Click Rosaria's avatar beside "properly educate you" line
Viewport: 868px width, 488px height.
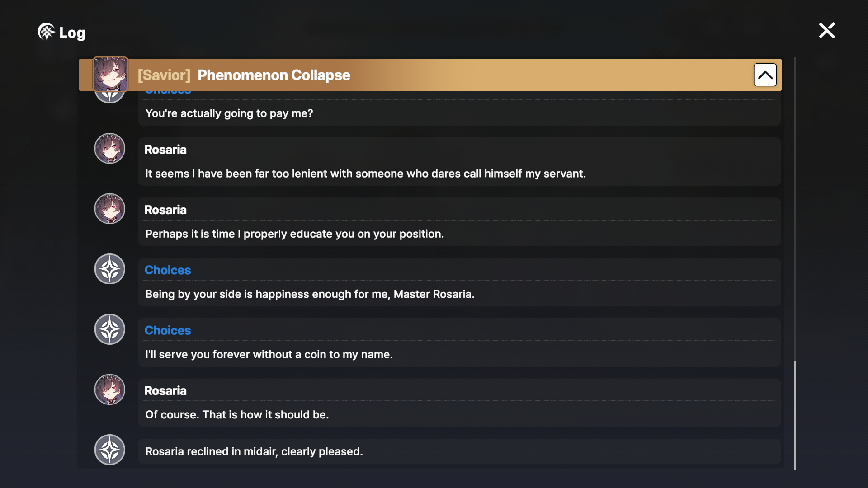110,209
